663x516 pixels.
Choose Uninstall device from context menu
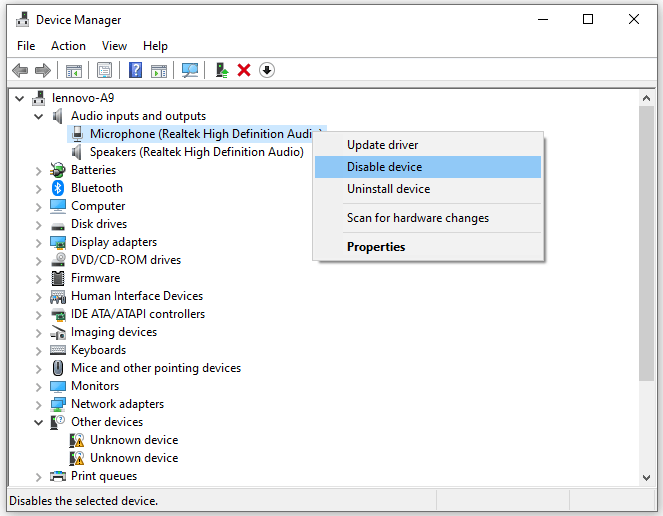click(428, 189)
